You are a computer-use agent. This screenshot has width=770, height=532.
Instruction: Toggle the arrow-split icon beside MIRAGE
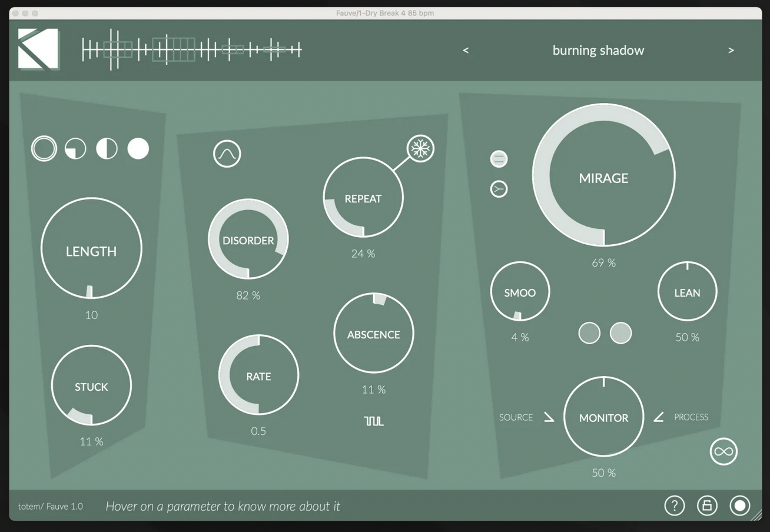pos(499,189)
